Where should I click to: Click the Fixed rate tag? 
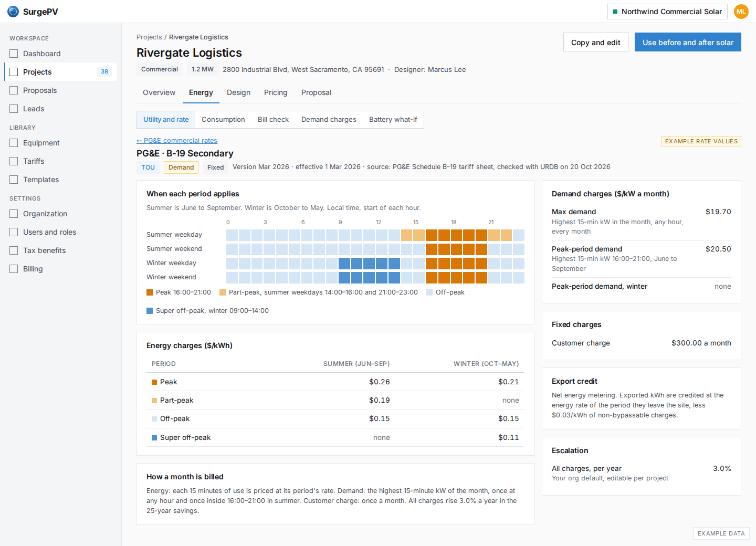click(215, 167)
